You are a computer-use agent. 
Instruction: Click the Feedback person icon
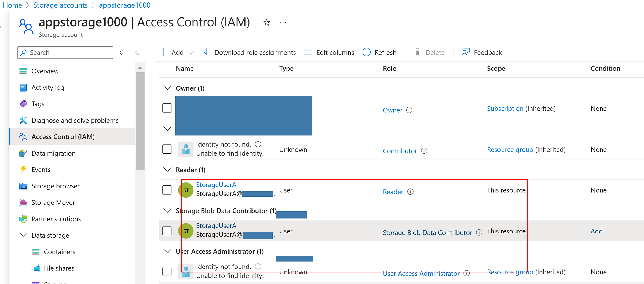[466, 52]
